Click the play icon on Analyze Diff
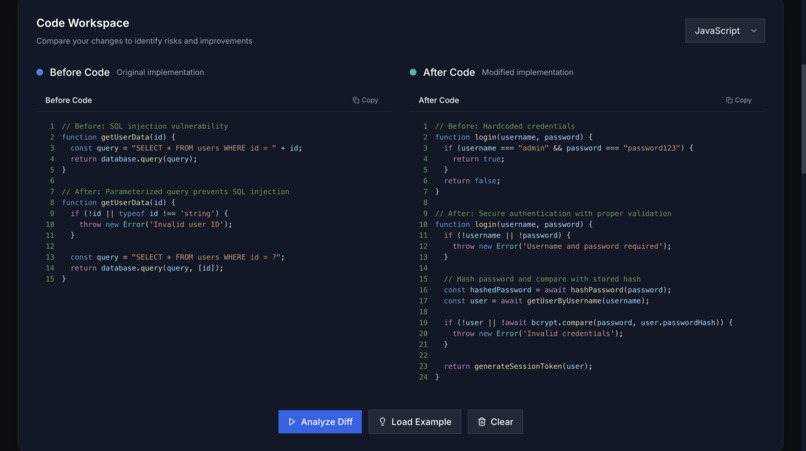The width and height of the screenshot is (806, 451). tap(291, 422)
